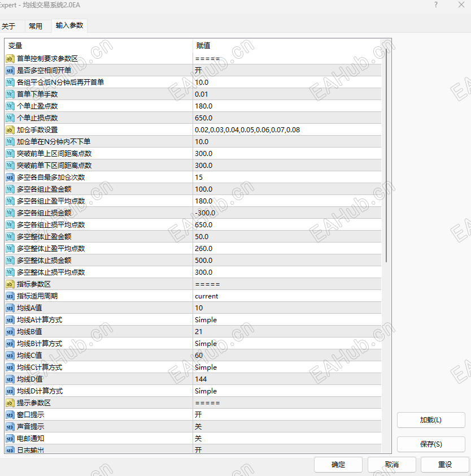Click the help question mark button
471x476 pixels.
coord(436,5)
